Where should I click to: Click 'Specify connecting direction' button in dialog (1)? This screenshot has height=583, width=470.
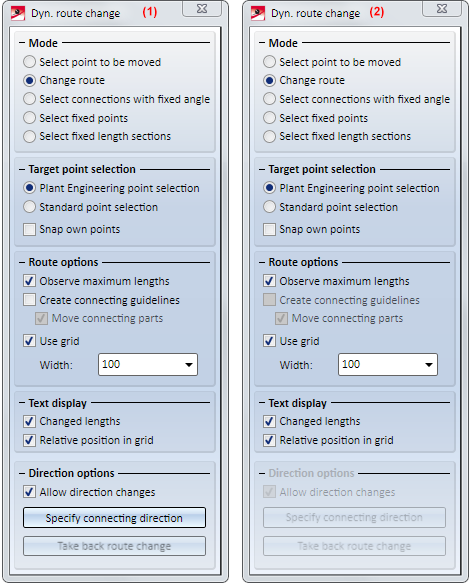tap(114, 518)
